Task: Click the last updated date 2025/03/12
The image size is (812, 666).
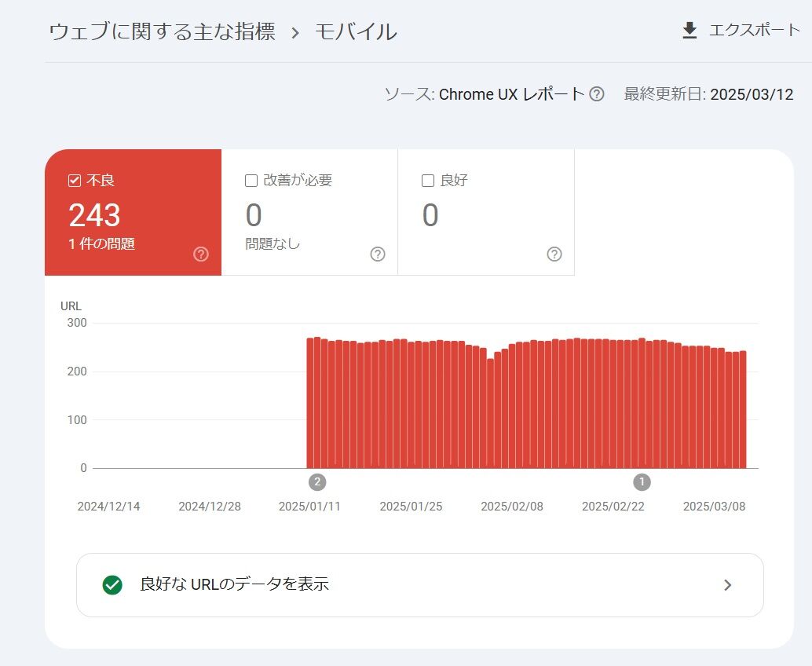Action: 752,94
